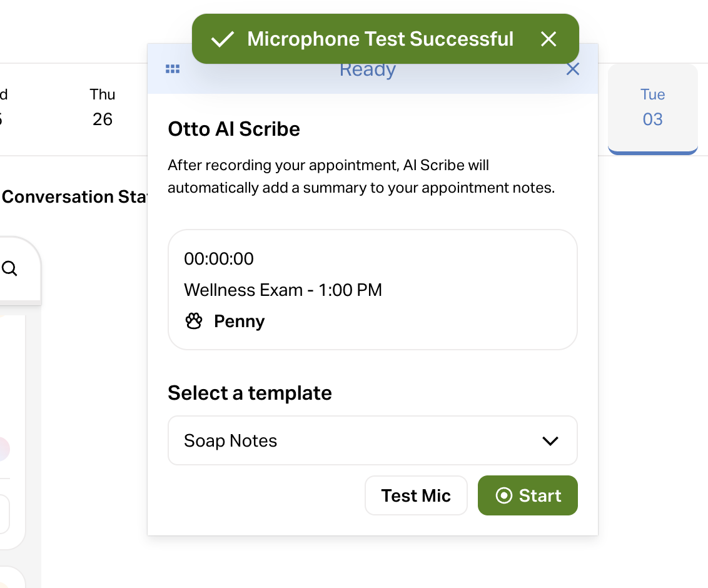Viewport: 708px width, 588px height.
Task: Select the Thu 26 date
Action: click(103, 107)
